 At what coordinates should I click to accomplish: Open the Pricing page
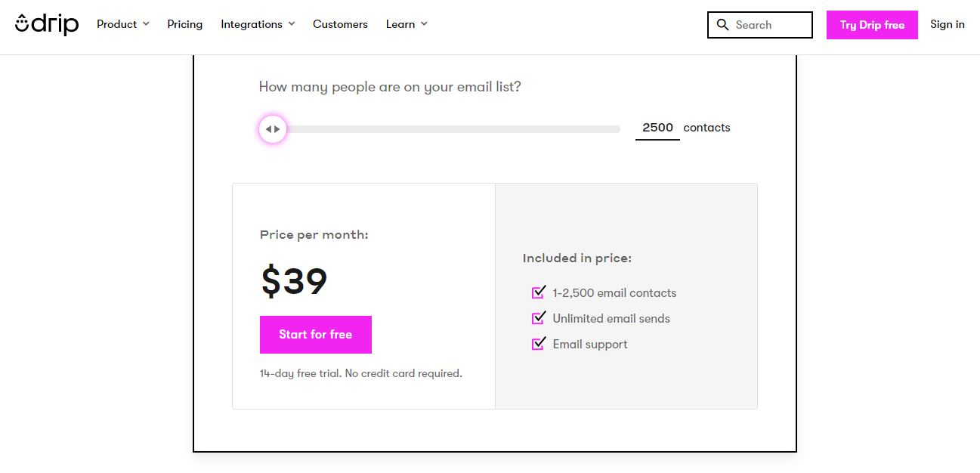[185, 24]
